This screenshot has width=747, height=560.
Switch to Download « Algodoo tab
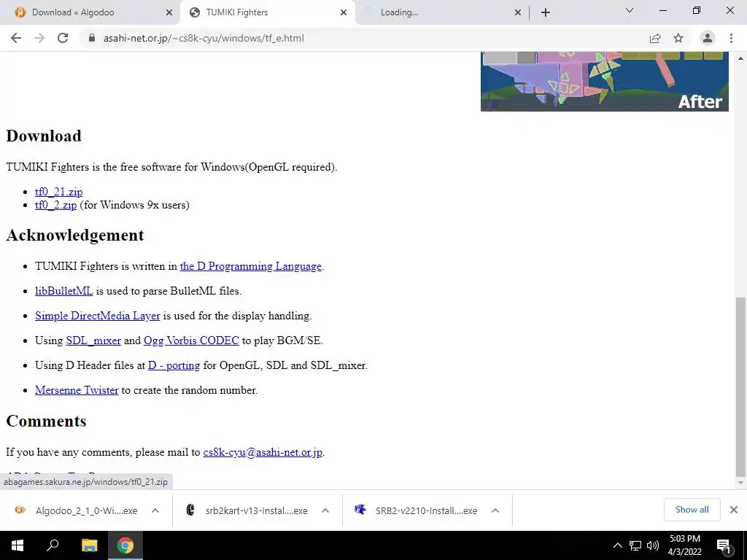pos(90,12)
